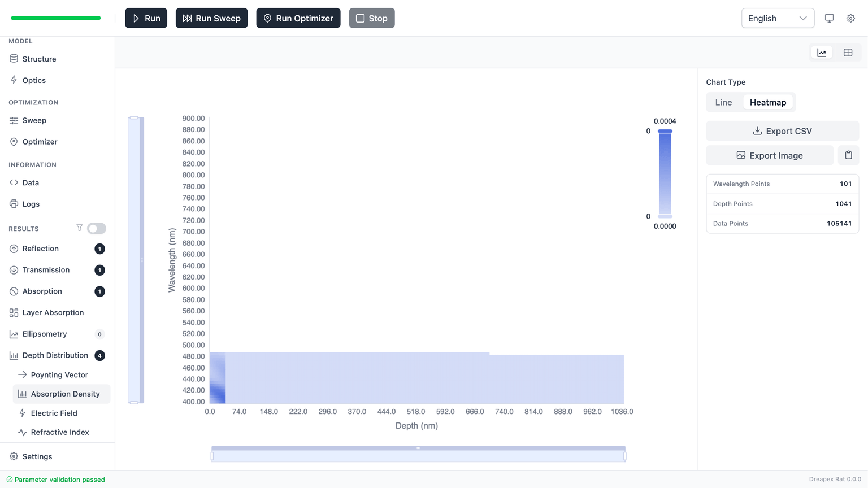
Task: Open the Optimizer page
Action: [x=40, y=142]
